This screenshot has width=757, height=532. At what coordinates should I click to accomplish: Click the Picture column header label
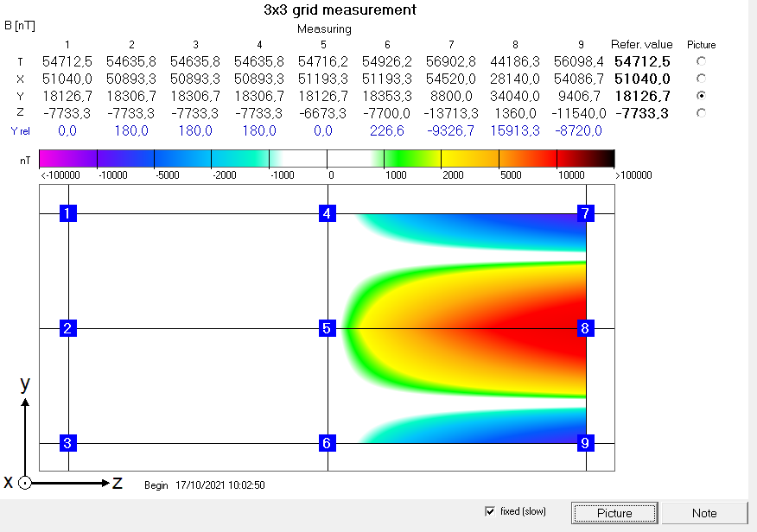[701, 45]
